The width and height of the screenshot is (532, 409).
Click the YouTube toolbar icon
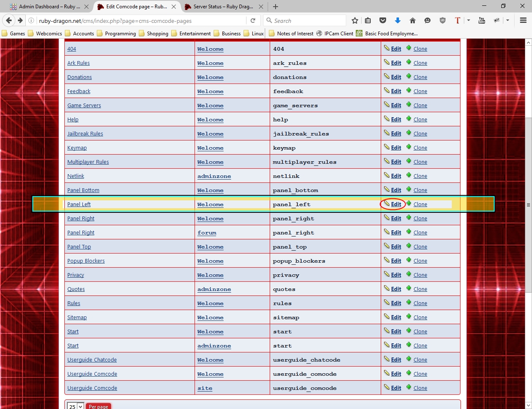pos(481,20)
